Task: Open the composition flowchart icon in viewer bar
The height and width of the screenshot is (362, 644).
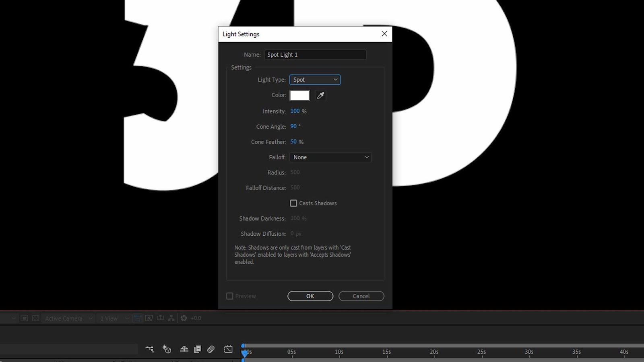Action: [x=171, y=318]
